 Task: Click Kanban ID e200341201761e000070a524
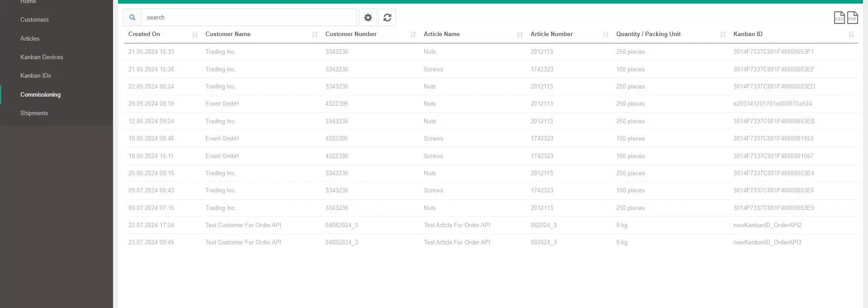click(773, 104)
